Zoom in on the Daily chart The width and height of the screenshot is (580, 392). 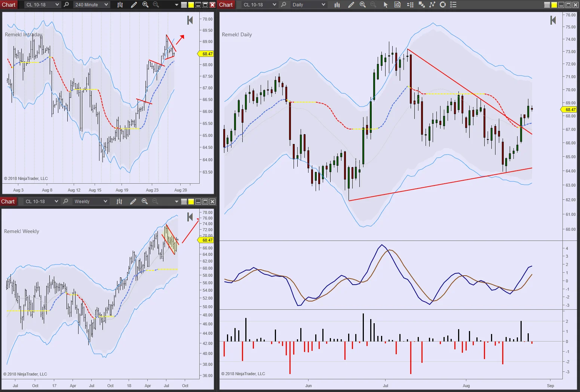363,5
